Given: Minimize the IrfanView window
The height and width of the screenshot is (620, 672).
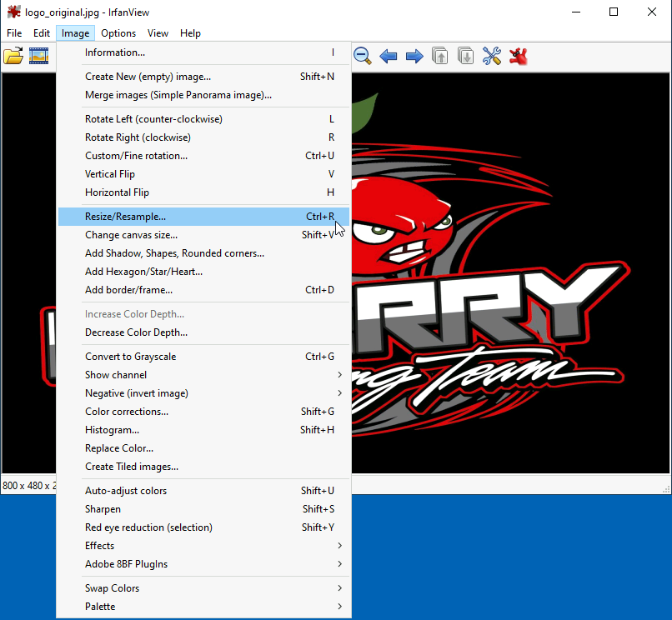Looking at the screenshot, I should 576,12.
